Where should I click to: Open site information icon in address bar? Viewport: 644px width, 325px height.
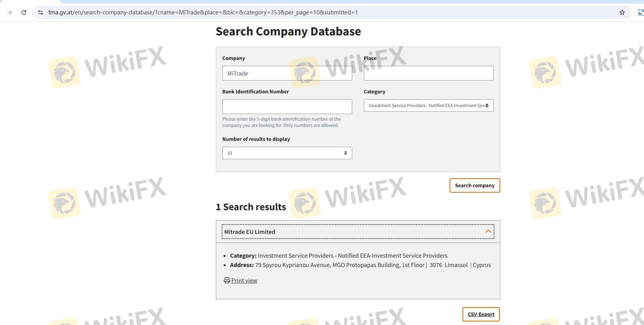point(40,12)
